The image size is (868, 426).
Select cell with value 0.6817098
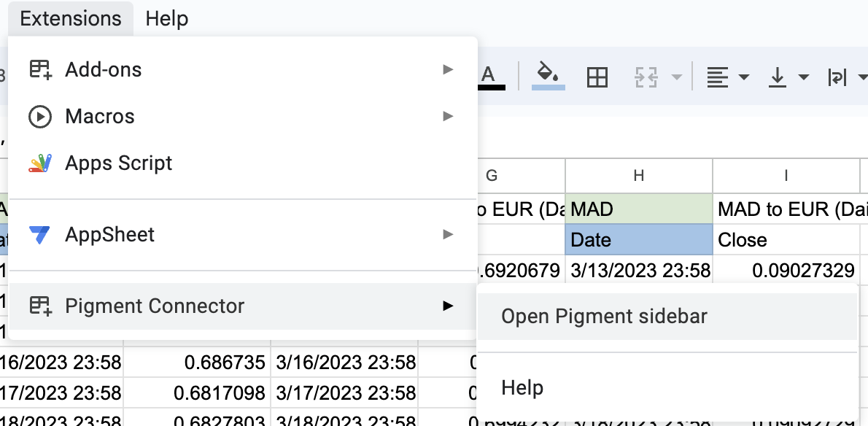(196, 392)
